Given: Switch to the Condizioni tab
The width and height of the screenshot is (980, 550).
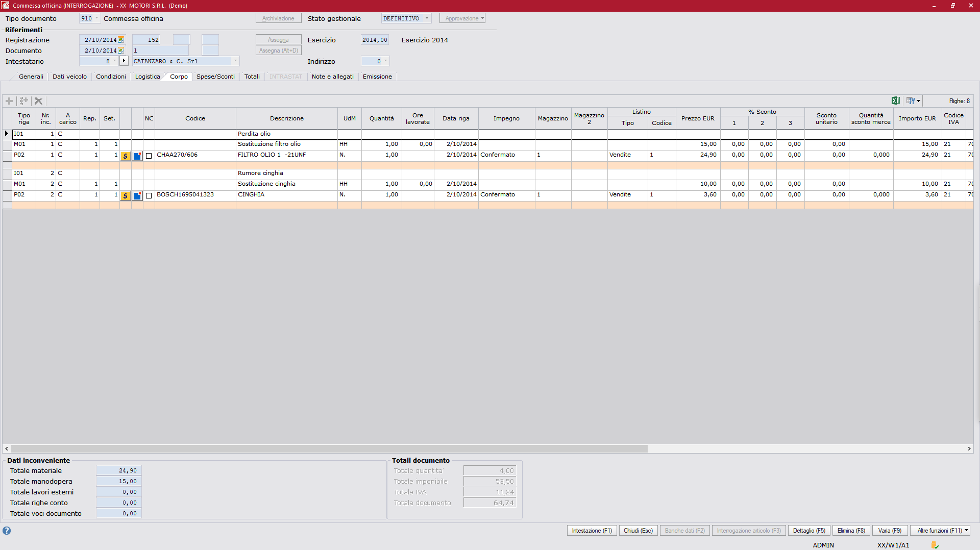Looking at the screenshot, I should tap(111, 77).
